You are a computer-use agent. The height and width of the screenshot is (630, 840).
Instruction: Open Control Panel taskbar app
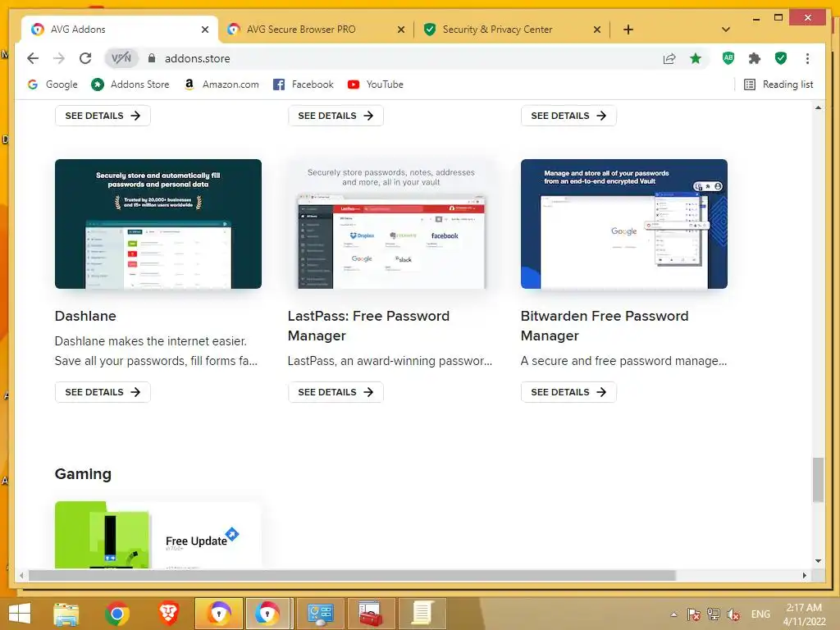point(320,614)
